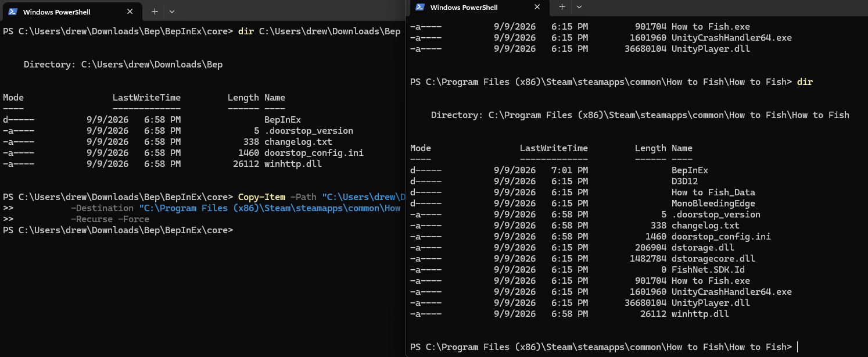Click the Copy-Item command in the left window

pos(261,197)
